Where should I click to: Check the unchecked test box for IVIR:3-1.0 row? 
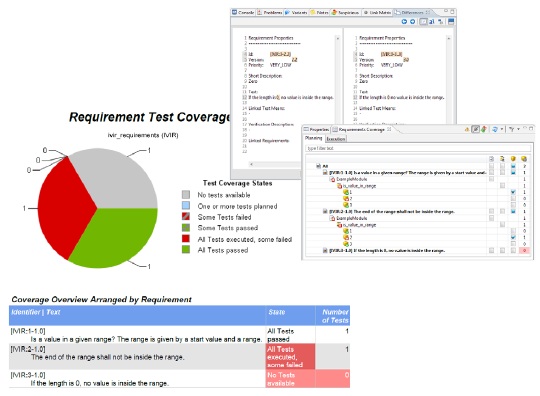pyautogui.click(x=513, y=250)
